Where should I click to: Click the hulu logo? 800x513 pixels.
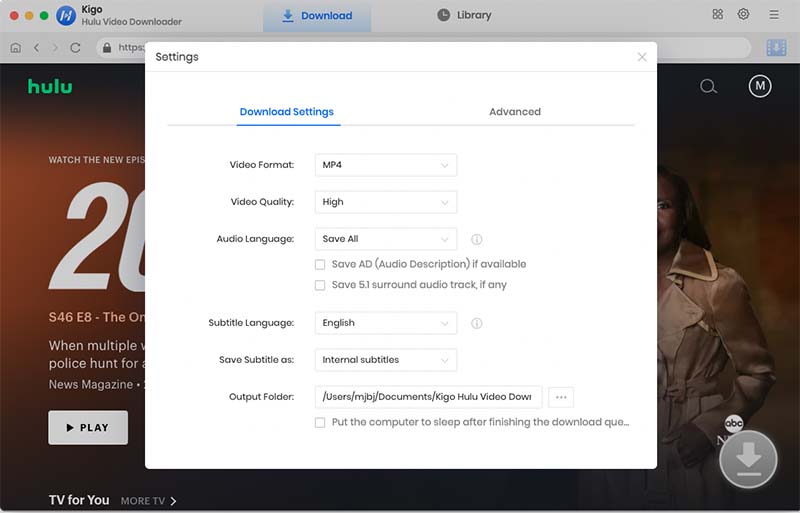tap(50, 86)
